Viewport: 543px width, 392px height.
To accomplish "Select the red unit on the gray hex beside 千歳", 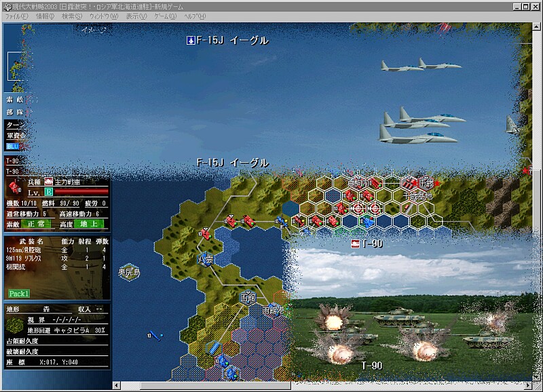I will [x=410, y=183].
